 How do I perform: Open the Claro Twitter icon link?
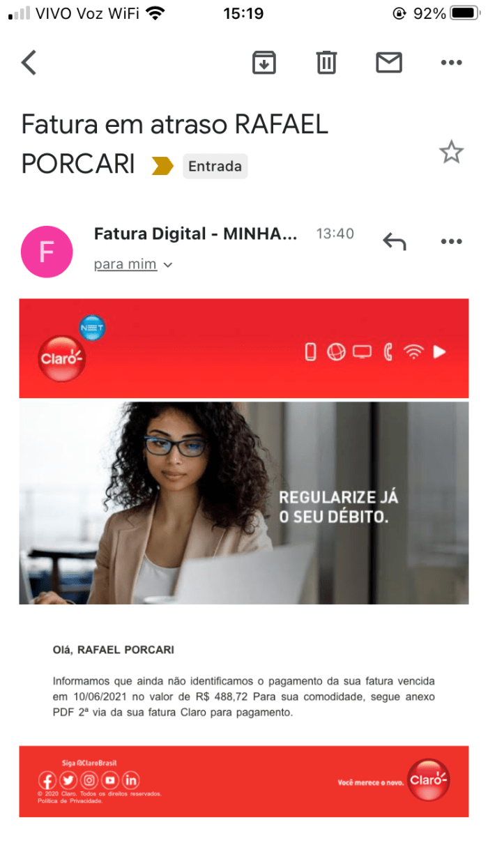(x=68, y=780)
